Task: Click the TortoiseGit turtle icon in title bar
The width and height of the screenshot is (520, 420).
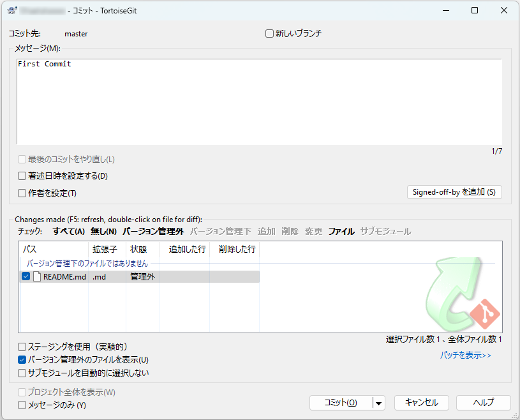Action: [x=12, y=10]
